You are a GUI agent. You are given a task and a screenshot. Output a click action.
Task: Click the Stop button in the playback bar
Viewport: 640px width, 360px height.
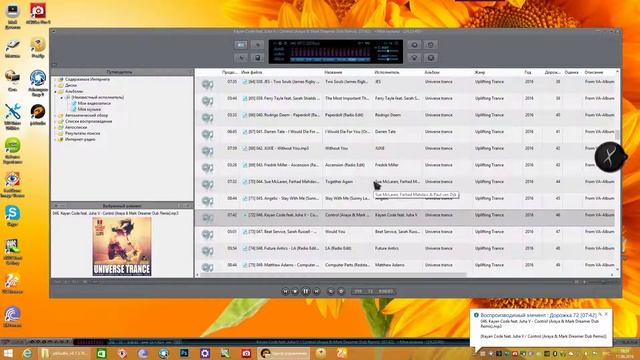[295, 291]
